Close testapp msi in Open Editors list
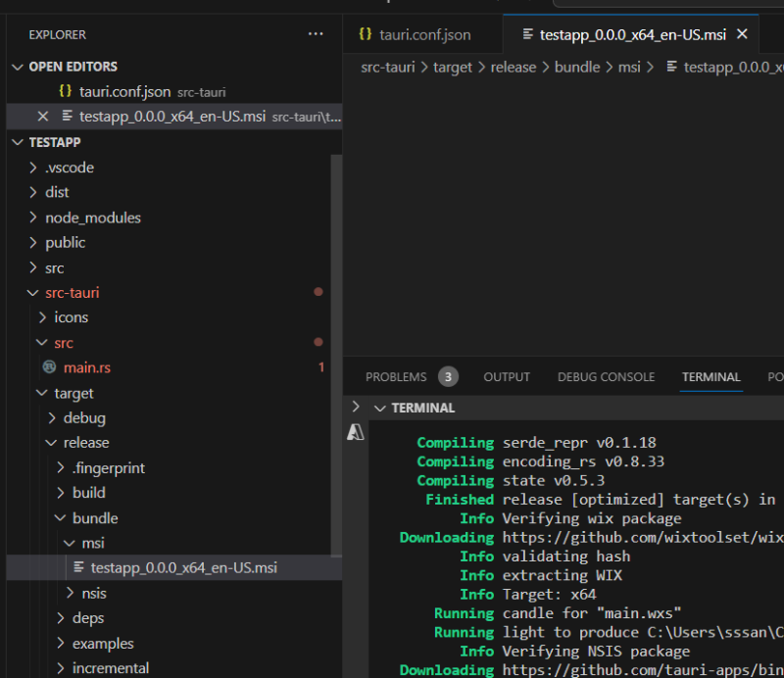 click(42, 117)
